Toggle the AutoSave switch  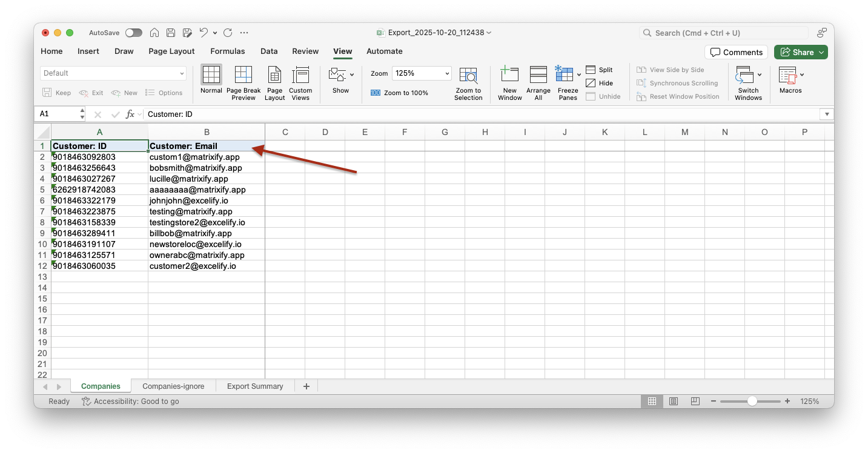click(x=133, y=33)
